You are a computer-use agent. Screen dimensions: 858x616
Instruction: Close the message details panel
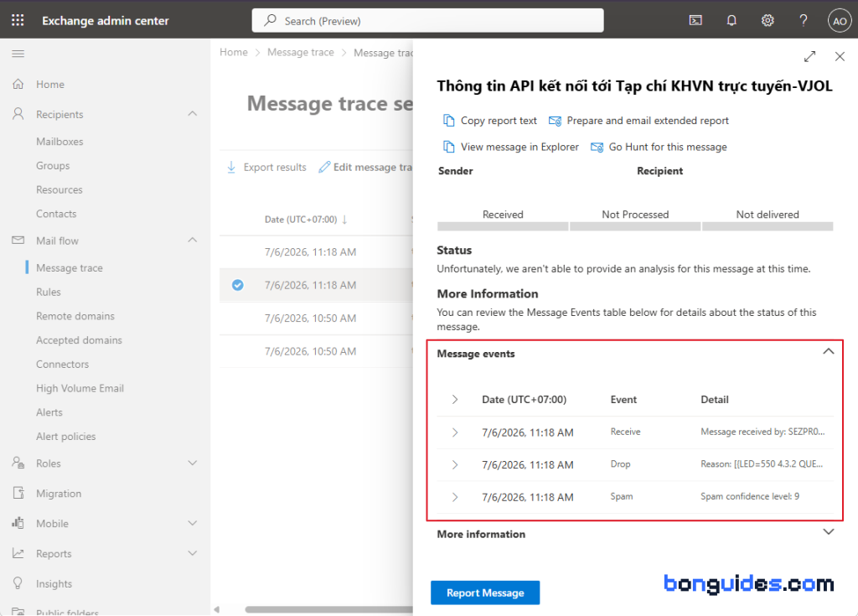pos(840,56)
